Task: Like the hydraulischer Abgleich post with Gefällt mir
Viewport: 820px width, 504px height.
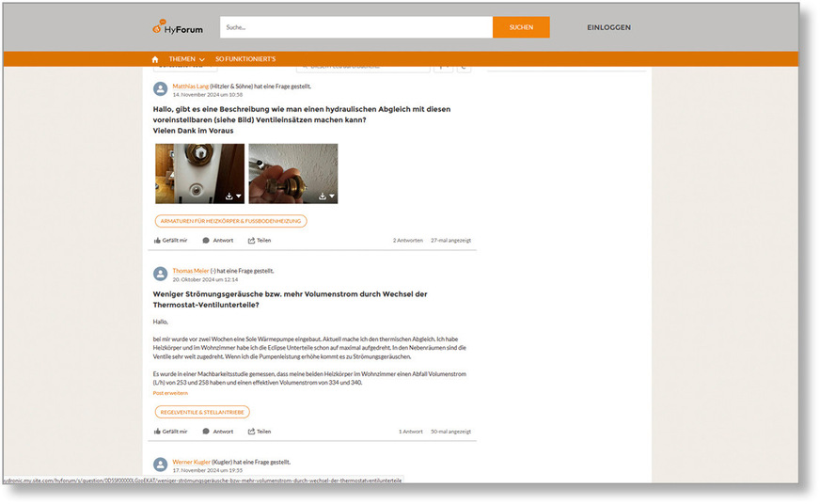Action: [170, 241]
